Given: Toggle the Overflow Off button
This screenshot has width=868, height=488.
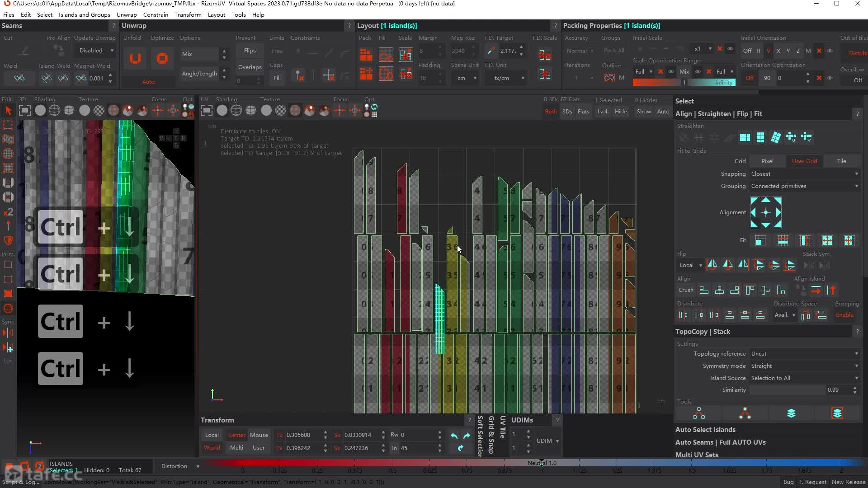Looking at the screenshot, I should pos(858,80).
